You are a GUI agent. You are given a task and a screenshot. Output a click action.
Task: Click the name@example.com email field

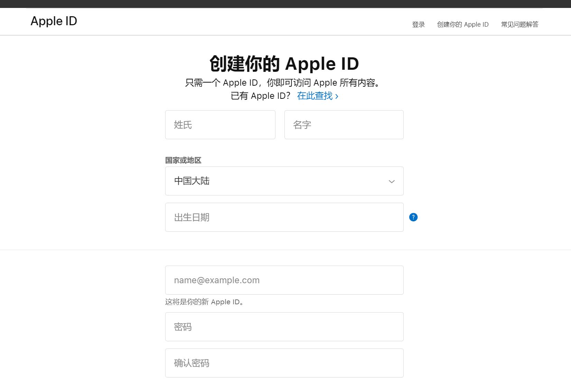[284, 280]
